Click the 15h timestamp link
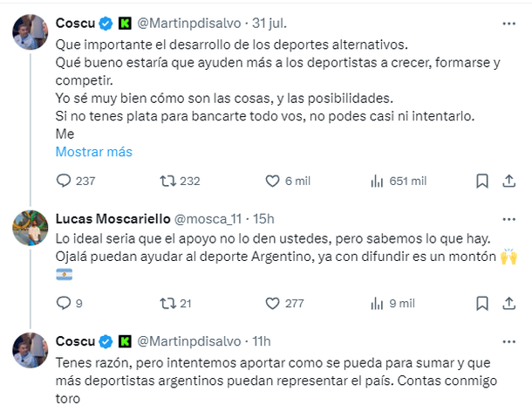The width and height of the screenshot is (532, 412). tap(264, 218)
